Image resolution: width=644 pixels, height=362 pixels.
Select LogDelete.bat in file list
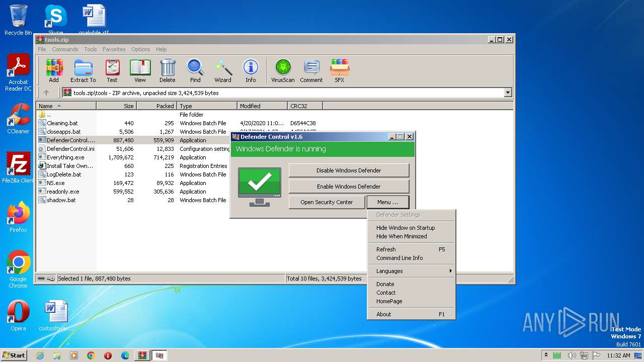pos(64,174)
